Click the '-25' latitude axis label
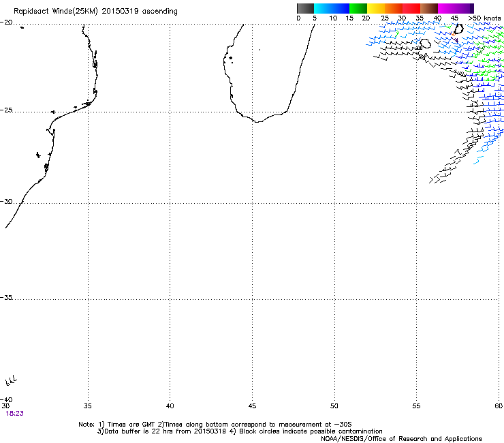The width and height of the screenshot is (504, 443). [x=6, y=110]
